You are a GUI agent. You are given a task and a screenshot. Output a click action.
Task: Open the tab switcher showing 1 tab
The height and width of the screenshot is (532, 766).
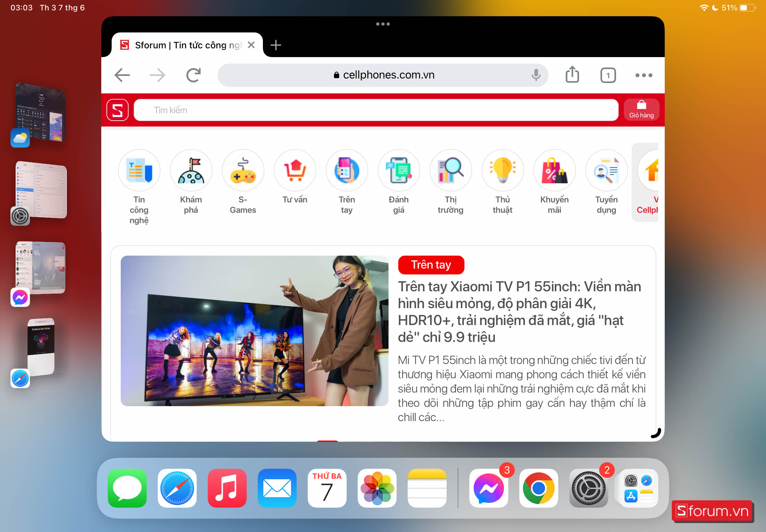[x=608, y=75]
